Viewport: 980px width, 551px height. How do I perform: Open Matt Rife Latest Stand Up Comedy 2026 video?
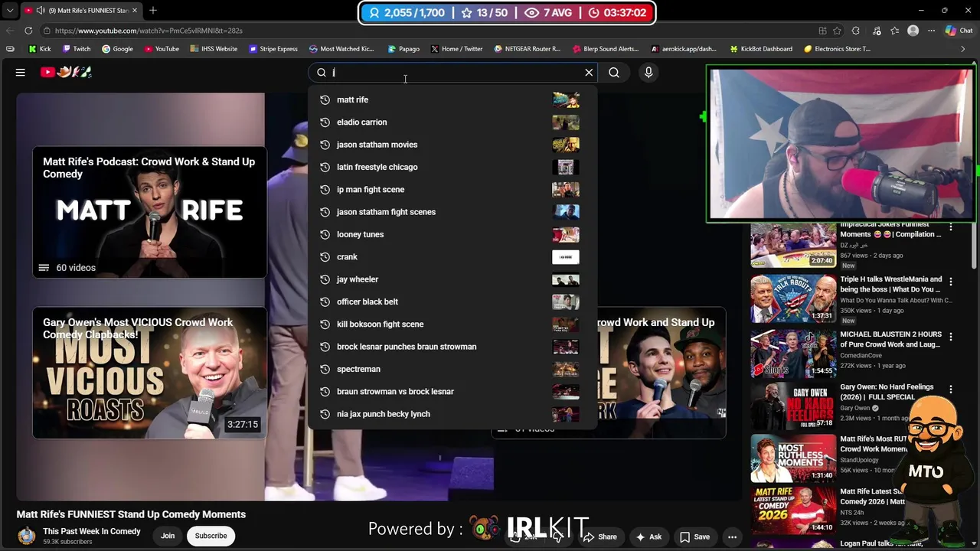tap(793, 510)
